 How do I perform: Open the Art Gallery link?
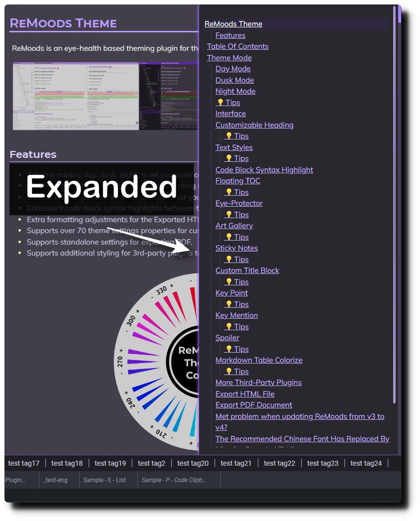(x=234, y=226)
